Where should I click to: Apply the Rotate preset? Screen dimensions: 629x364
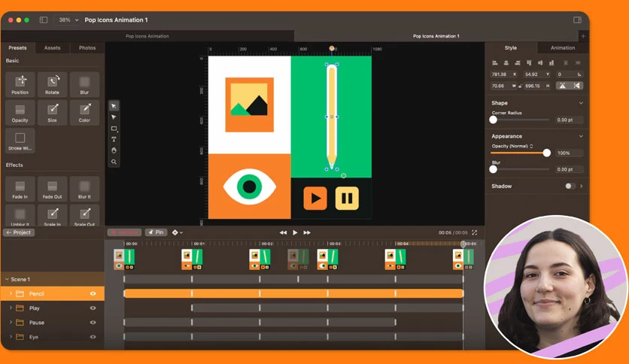click(x=52, y=84)
